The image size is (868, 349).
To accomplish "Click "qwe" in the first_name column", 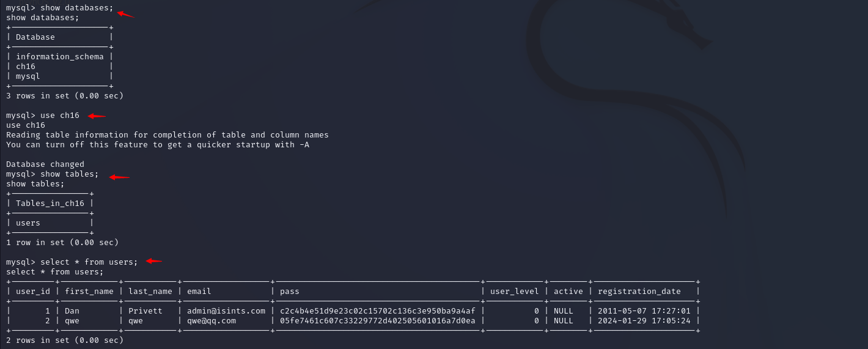I will 72,320.
